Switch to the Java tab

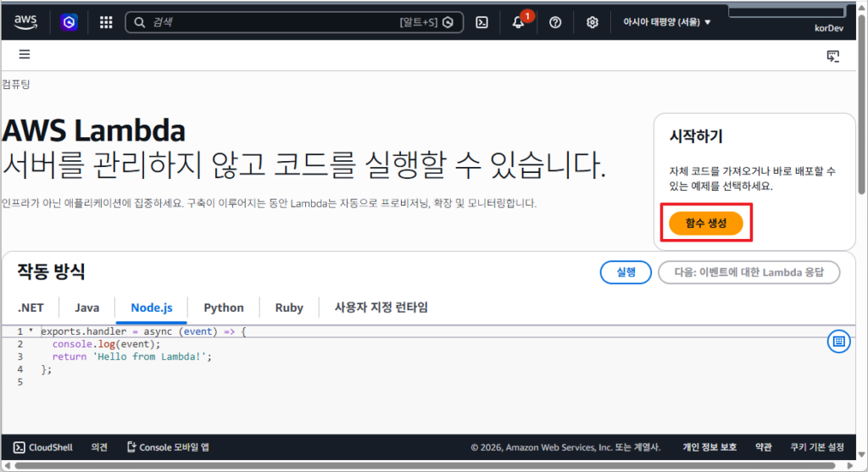pyautogui.click(x=87, y=308)
